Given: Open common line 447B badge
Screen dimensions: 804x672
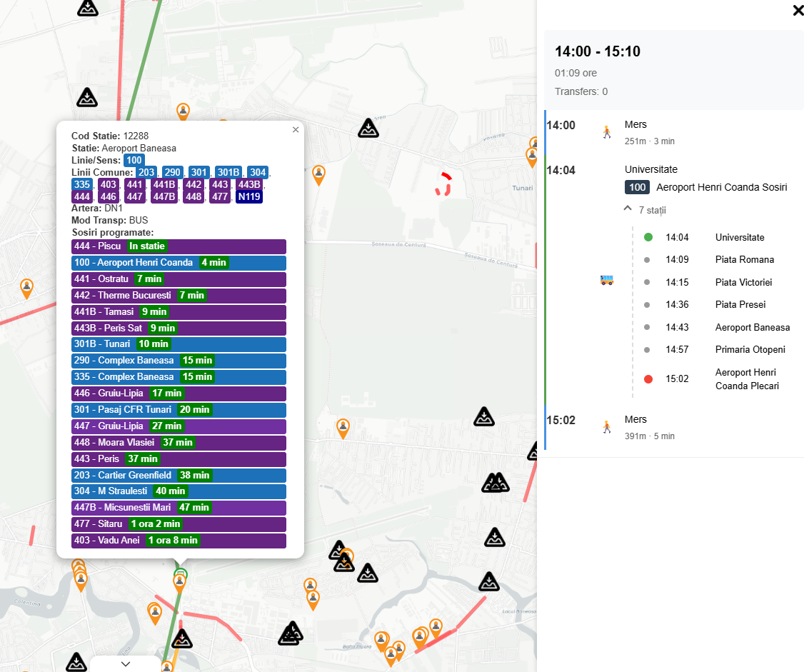Looking at the screenshot, I should 164,197.
